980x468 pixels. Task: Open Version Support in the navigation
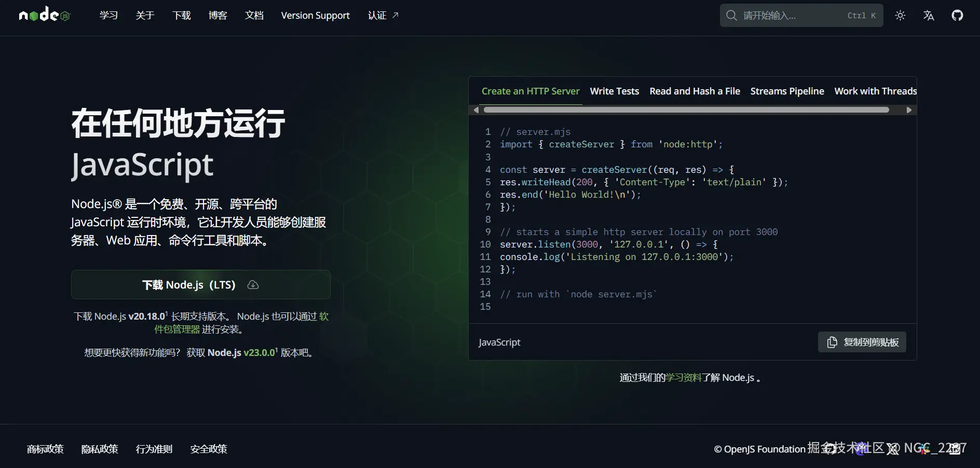pyautogui.click(x=316, y=16)
